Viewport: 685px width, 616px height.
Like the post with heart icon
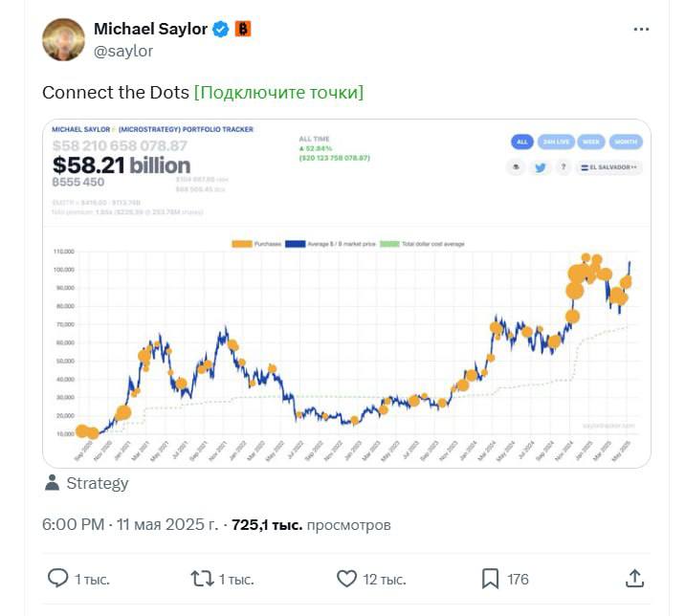tap(347, 579)
